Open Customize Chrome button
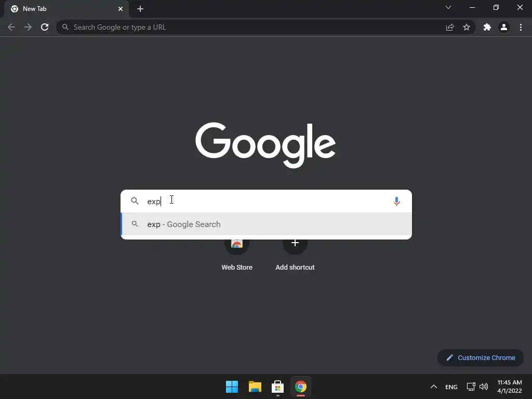Screen dimensions: 532x399 (x=481, y=357)
